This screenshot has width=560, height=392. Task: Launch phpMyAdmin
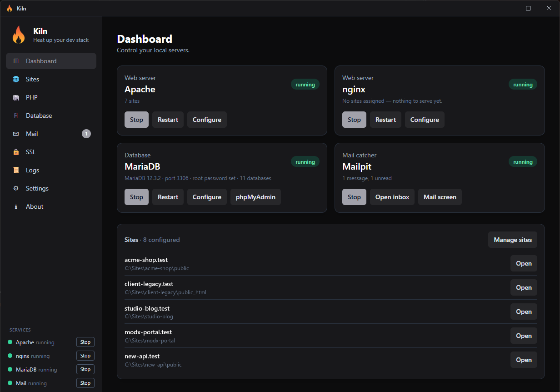[255, 197]
